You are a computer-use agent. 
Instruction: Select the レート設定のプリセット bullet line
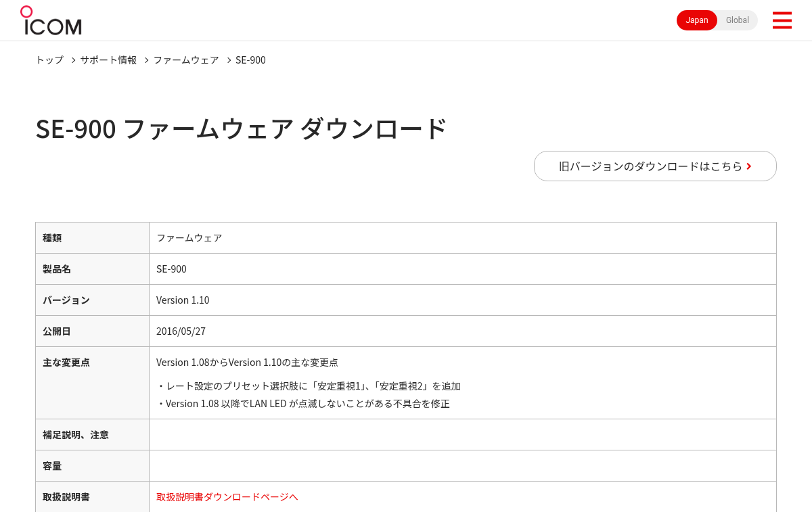tap(309, 386)
